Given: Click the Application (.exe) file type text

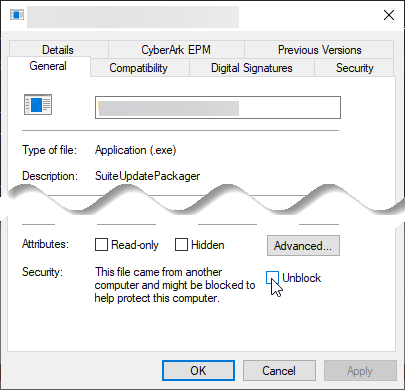Looking at the screenshot, I should click(x=136, y=150).
